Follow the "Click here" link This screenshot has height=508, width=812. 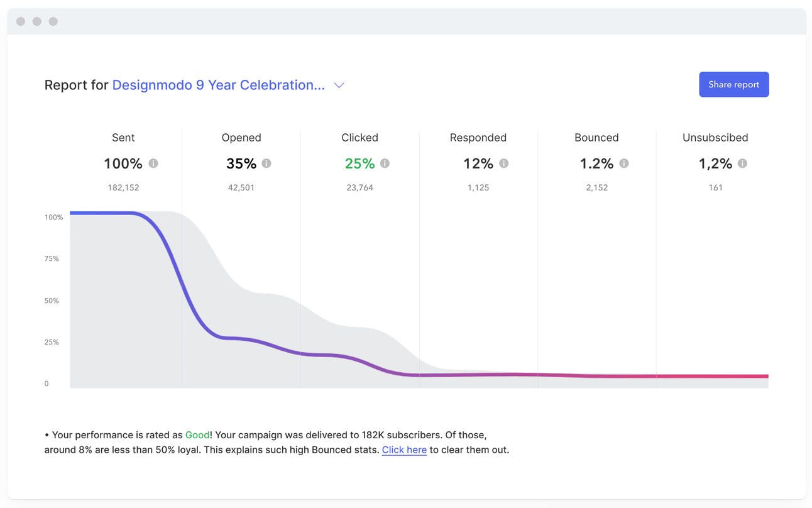[x=404, y=450]
